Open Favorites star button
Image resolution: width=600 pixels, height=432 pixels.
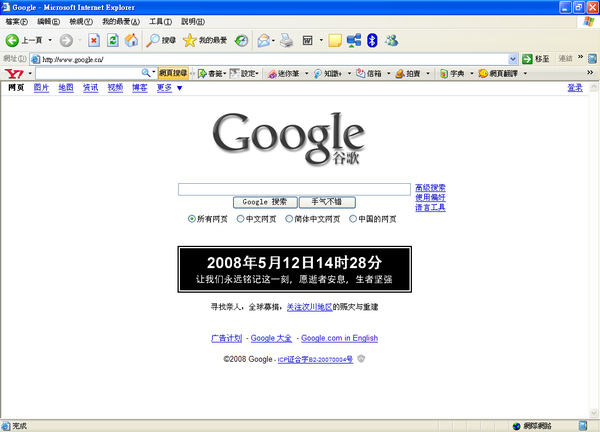[x=205, y=40]
